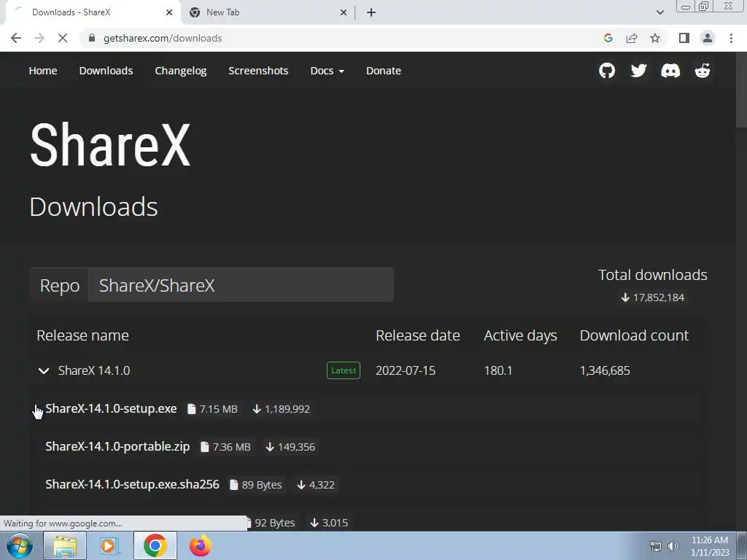The image size is (747, 560).
Task: Switch to the New Tab tab
Action: (267, 12)
